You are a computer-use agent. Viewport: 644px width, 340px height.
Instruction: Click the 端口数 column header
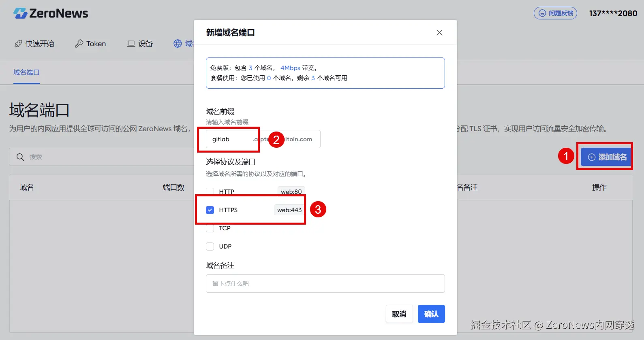point(173,187)
